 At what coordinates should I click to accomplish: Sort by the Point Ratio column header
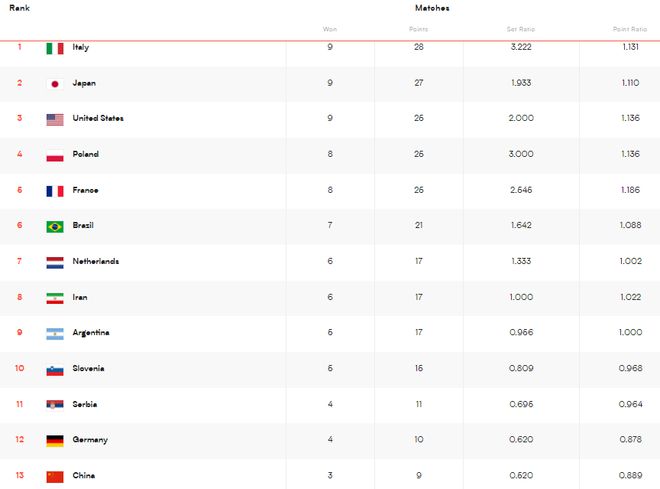tap(630, 29)
